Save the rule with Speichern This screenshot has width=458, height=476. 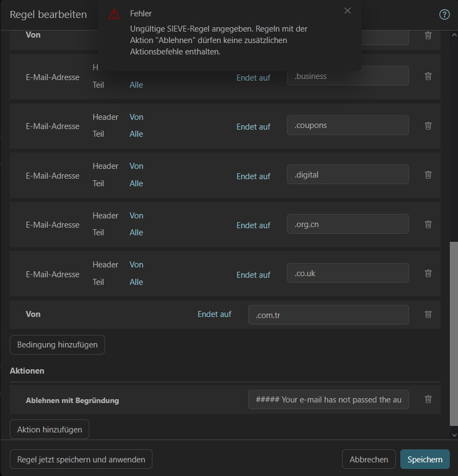pos(425,460)
